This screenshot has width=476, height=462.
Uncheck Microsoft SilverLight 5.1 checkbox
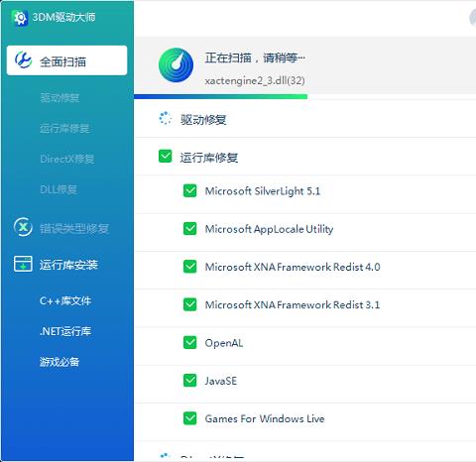[189, 190]
